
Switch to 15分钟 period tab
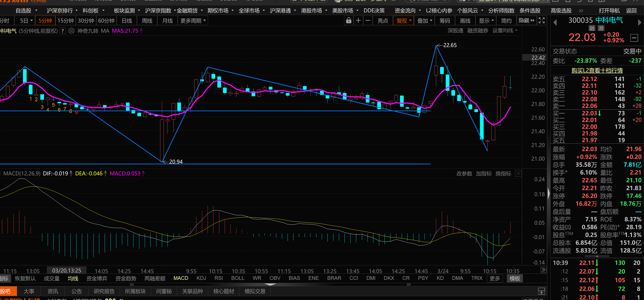click(x=65, y=21)
